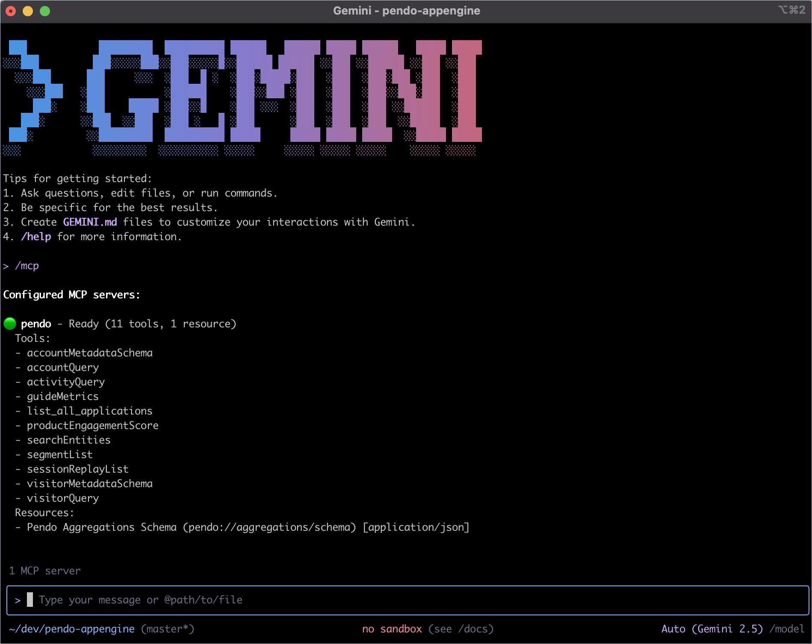The image size is (812, 644).
Task: Click the 'Be specific for the best results.' tip
Action: [119, 208]
